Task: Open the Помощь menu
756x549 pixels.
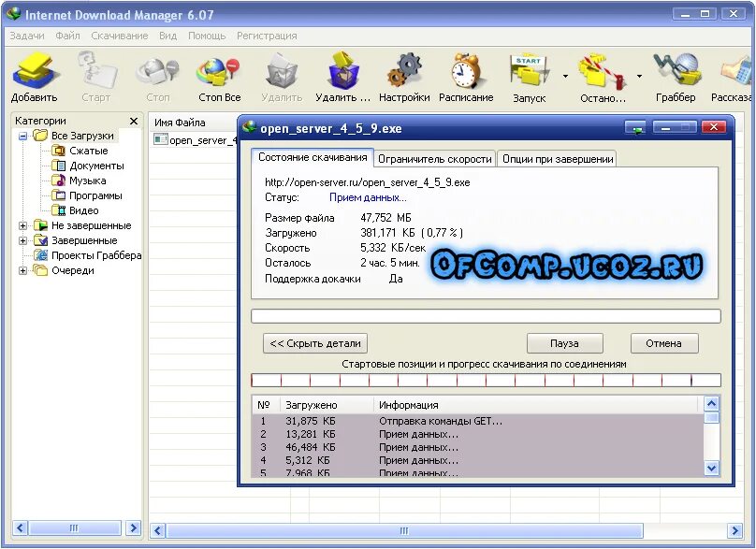Action: click(207, 36)
